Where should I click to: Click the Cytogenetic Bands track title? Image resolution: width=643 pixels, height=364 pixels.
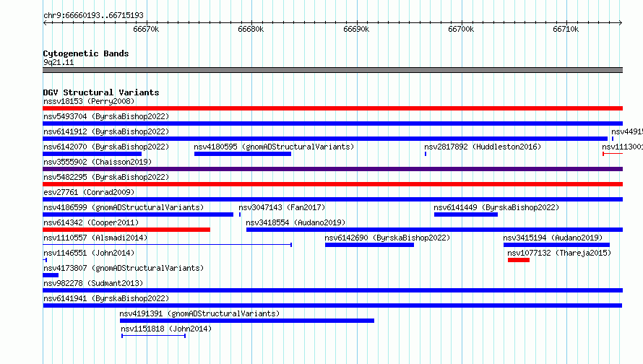(x=86, y=53)
